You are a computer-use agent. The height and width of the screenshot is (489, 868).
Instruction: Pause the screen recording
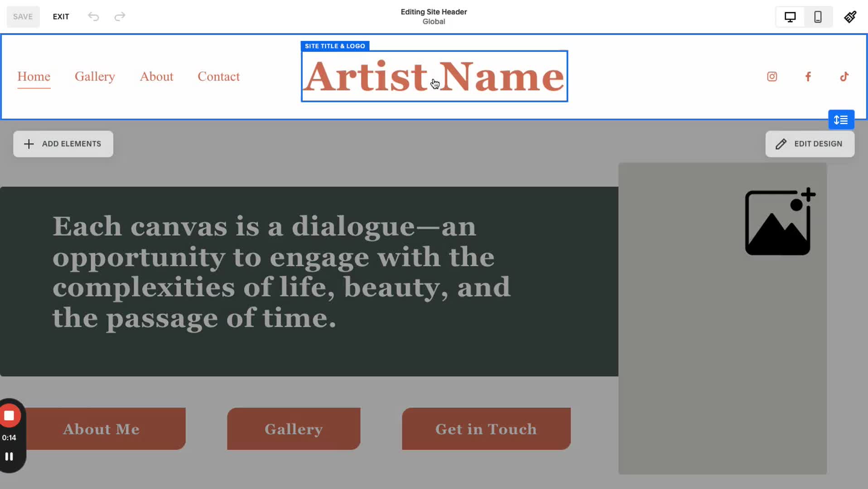[x=9, y=456]
